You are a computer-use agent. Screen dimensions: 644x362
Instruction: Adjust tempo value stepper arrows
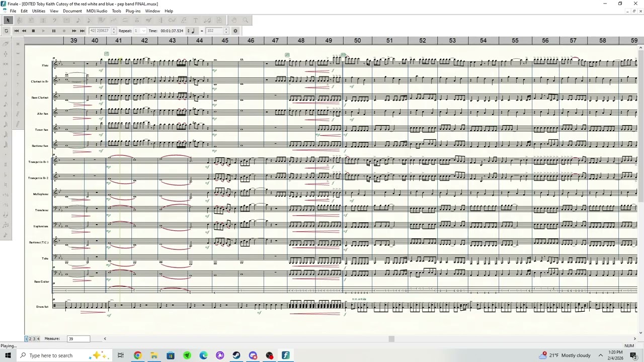click(x=226, y=31)
